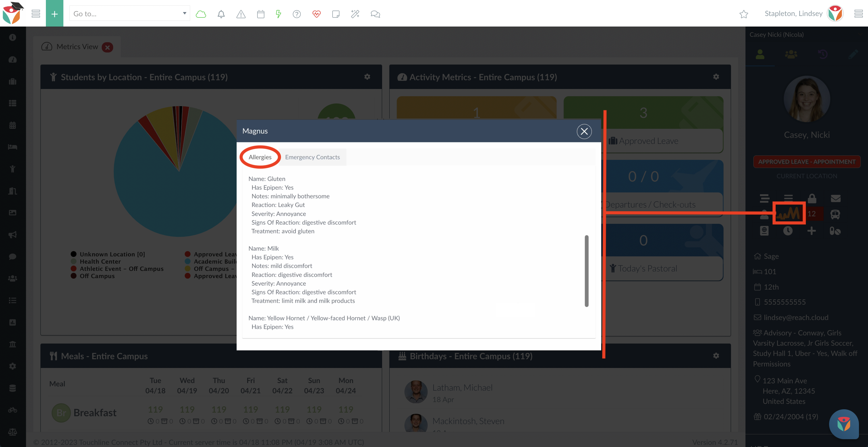Screen dimensions: 868x447
Task: Switch to Emergency Contacts tab
Action: click(x=312, y=157)
